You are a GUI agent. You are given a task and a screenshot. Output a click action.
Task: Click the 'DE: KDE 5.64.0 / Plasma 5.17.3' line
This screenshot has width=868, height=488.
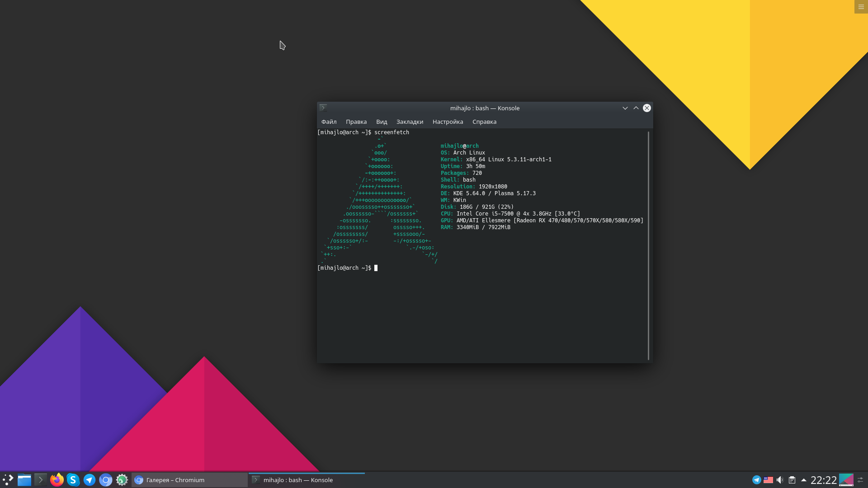point(488,193)
